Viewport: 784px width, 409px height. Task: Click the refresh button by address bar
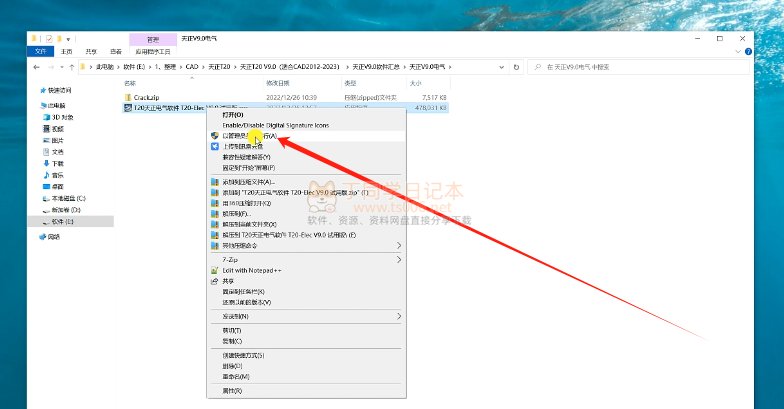point(516,67)
